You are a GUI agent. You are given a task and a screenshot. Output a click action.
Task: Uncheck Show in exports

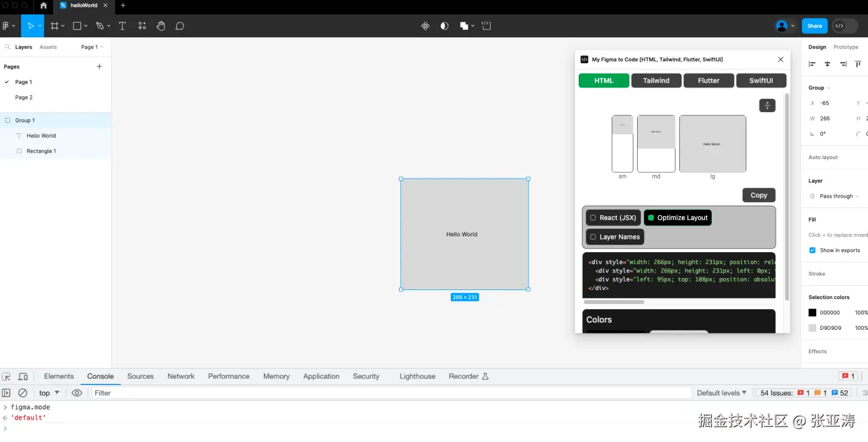tap(813, 250)
